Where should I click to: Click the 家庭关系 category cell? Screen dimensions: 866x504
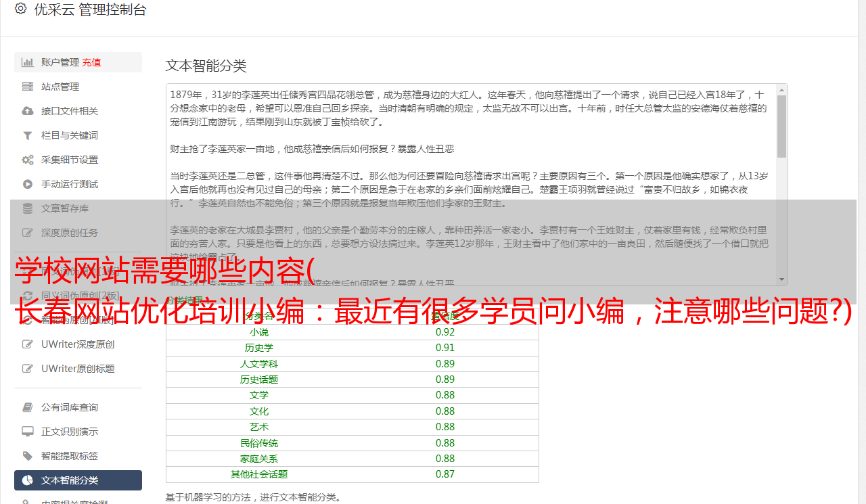(259, 459)
